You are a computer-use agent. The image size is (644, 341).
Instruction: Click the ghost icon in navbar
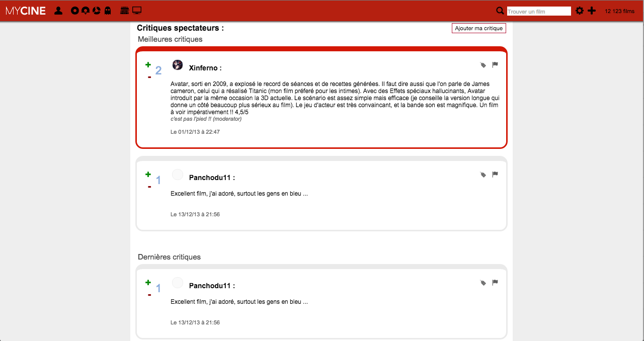[107, 11]
